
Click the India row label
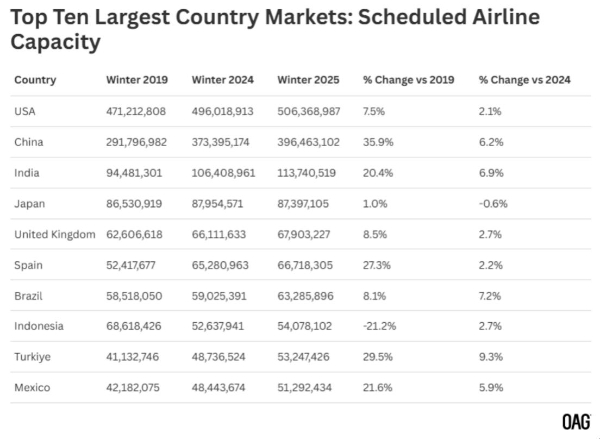point(28,174)
